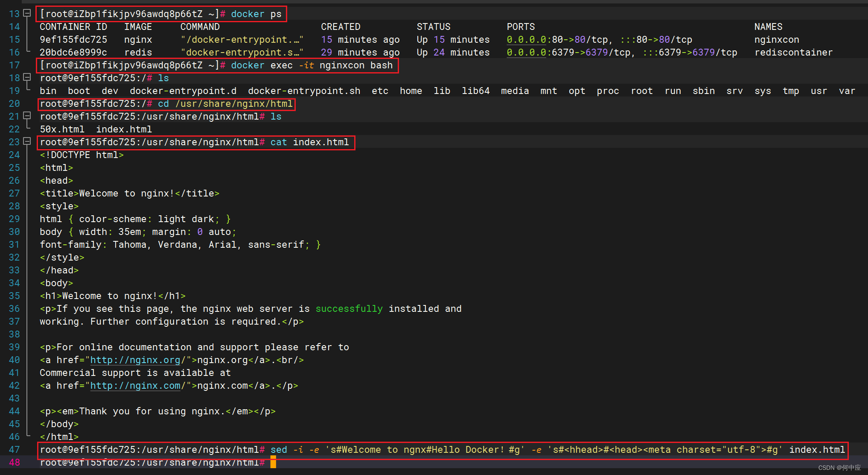Click the 'rediscontainer' name
868x475 pixels.
pos(794,53)
